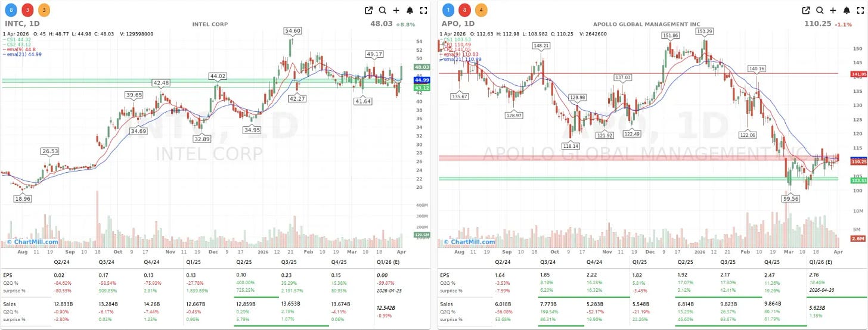Click the 49.17 peak label on INTC chart
Viewport: 868px width, 330px height.
click(x=374, y=54)
